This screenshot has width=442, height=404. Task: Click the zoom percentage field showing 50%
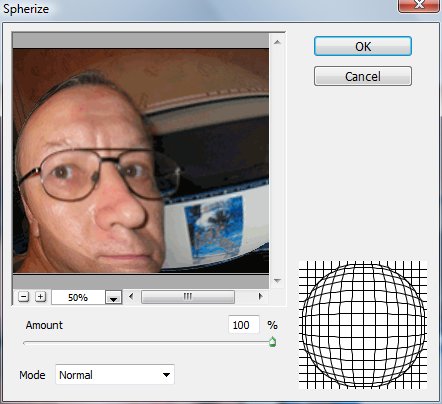78,297
